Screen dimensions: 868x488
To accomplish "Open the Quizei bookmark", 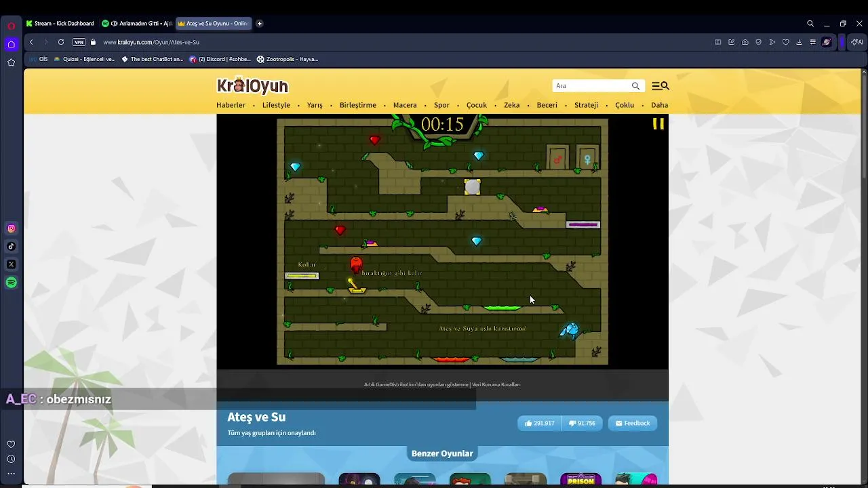I will (85, 59).
